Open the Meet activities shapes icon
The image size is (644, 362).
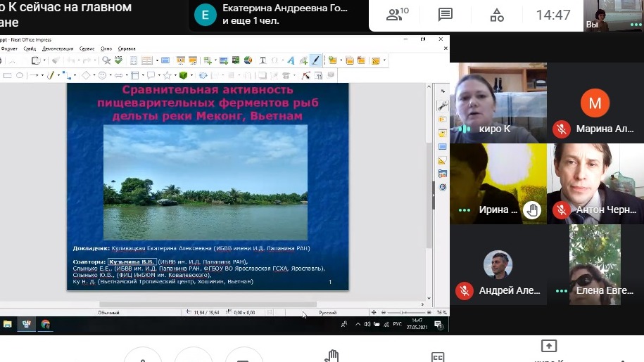coord(497,15)
